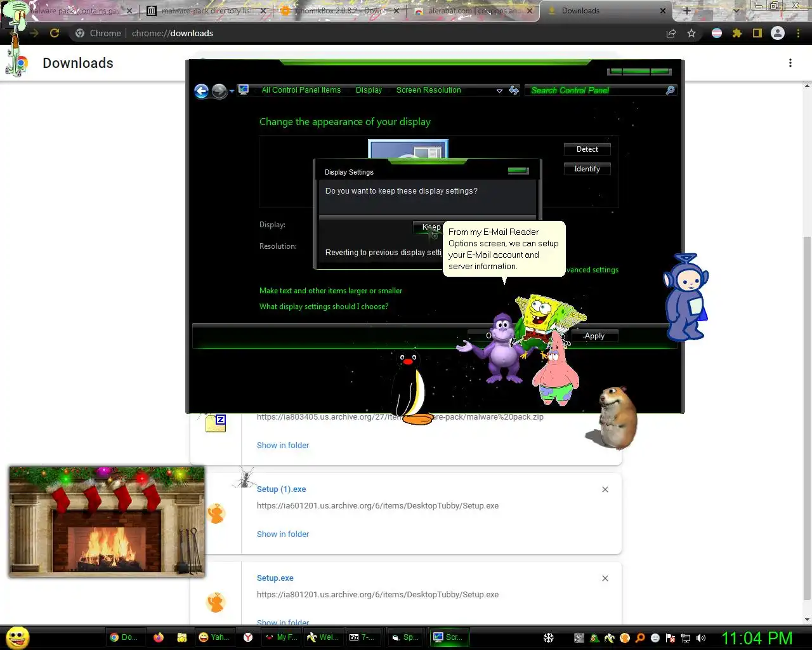
Task: Open the Control Panel recent pages dropdown
Action: tap(232, 91)
